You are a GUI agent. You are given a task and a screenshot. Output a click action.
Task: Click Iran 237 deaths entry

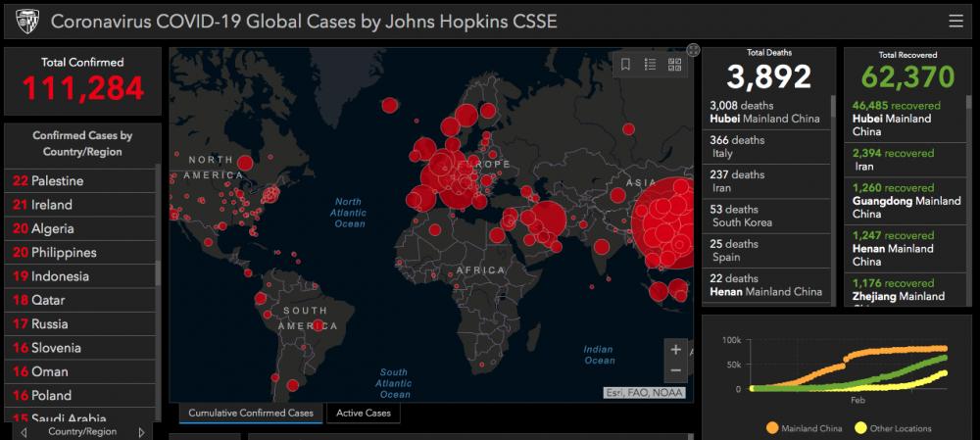(767, 181)
